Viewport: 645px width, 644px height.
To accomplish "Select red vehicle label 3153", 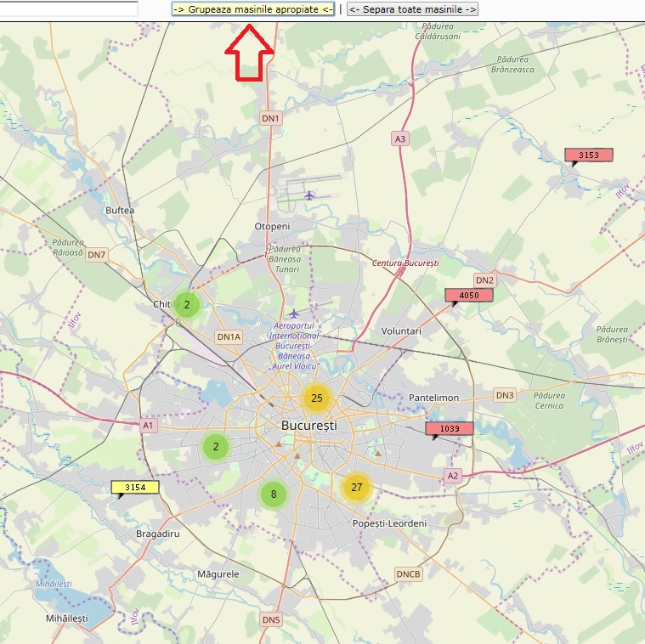I will click(x=588, y=155).
